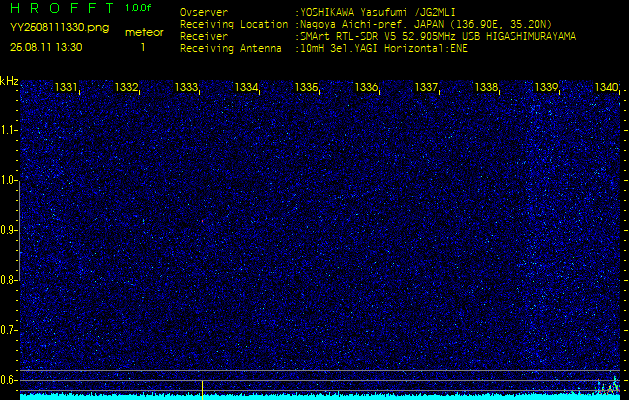Select the SMArt RTL-SDR V5 52.905MHz receiver text
The image size is (629, 400).
[x=438, y=37]
